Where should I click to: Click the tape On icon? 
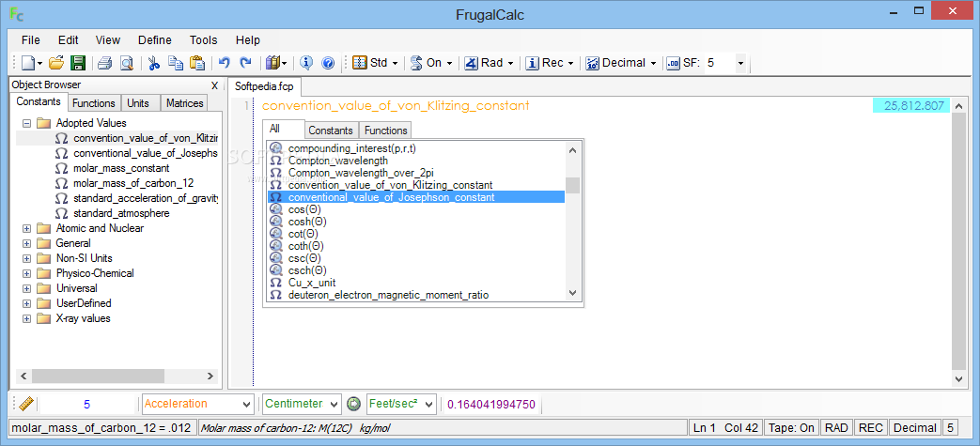[416, 63]
